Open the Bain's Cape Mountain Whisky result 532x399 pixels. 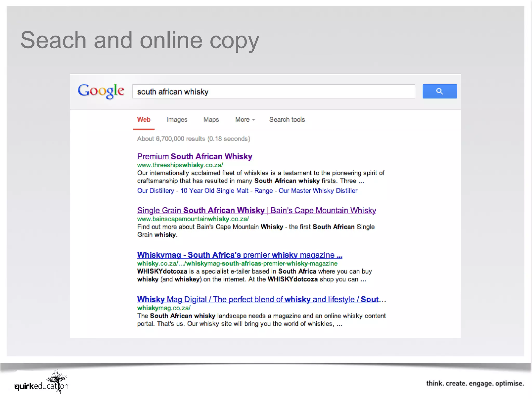[x=256, y=210]
